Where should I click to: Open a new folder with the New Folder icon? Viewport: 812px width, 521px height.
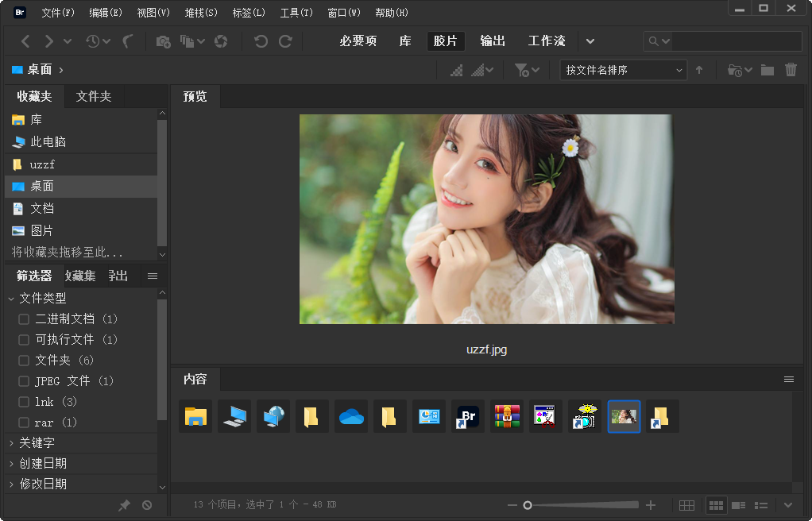click(x=766, y=70)
